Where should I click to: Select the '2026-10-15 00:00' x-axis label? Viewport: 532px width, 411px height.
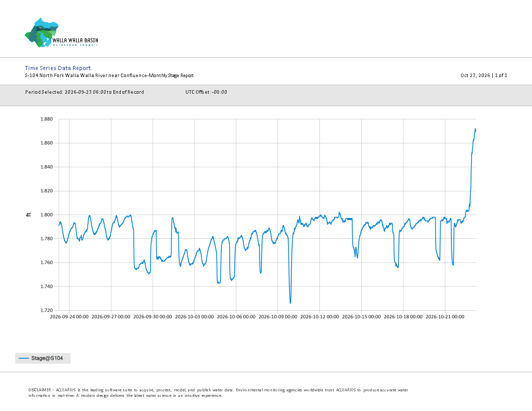tap(361, 317)
